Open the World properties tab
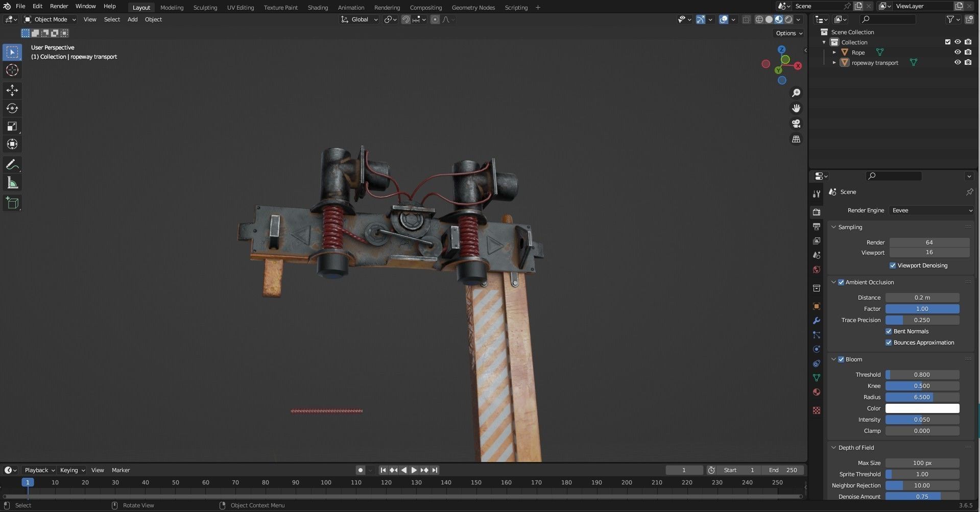The width and height of the screenshot is (980, 512). pos(817,270)
